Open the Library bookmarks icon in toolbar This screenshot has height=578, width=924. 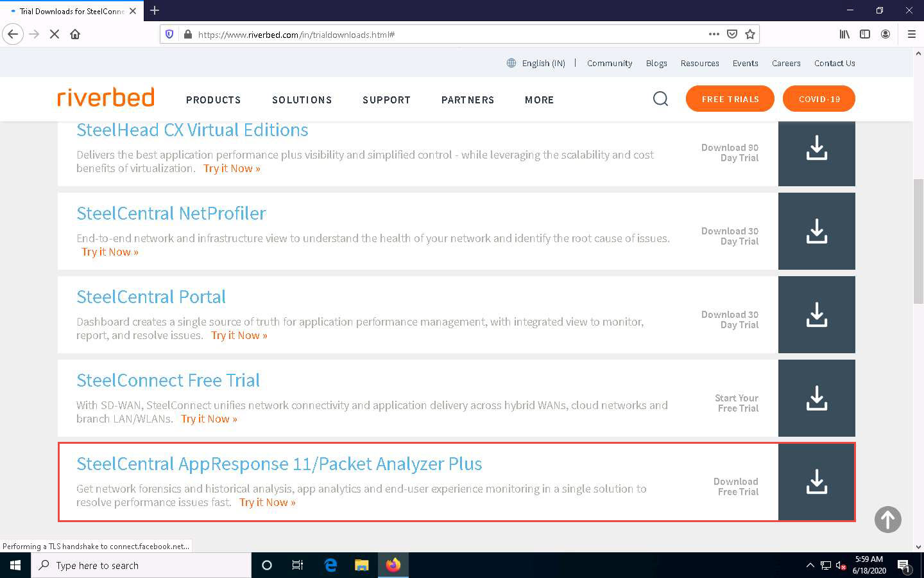click(844, 34)
